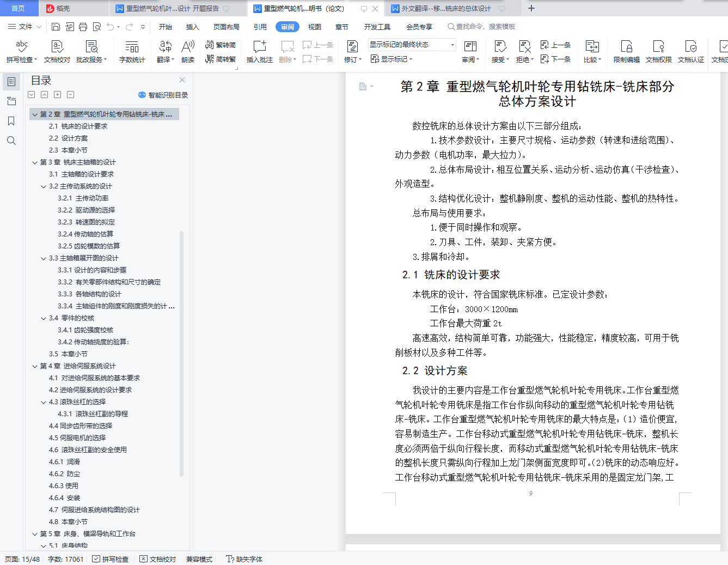Open 文档认证 document certification
728x565 pixels.
[x=691, y=52]
